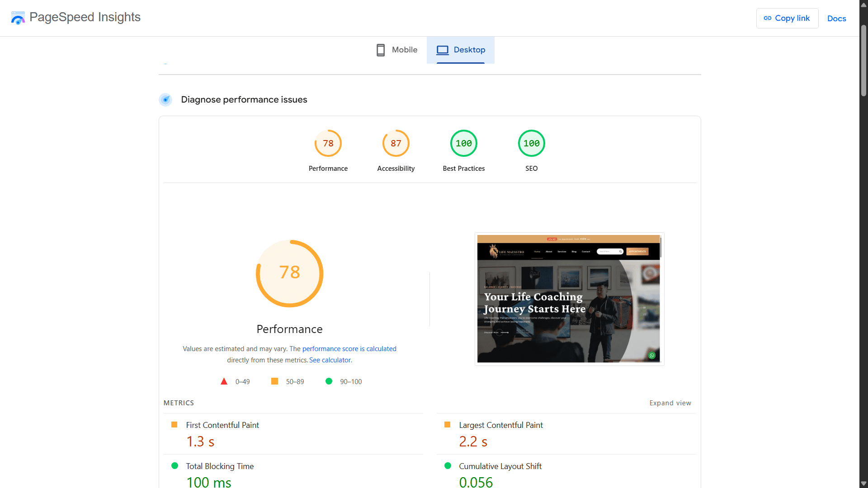
Task: Open the Docs link
Action: tap(836, 19)
